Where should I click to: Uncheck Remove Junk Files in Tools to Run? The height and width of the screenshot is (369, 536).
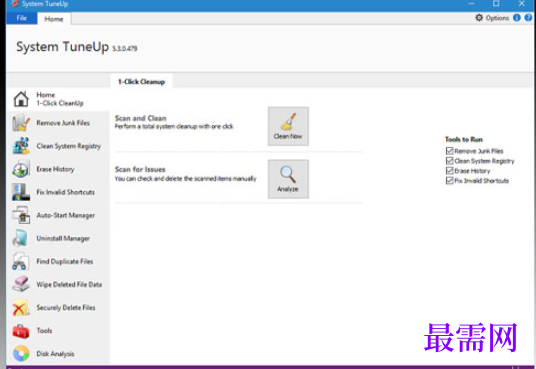(450, 151)
